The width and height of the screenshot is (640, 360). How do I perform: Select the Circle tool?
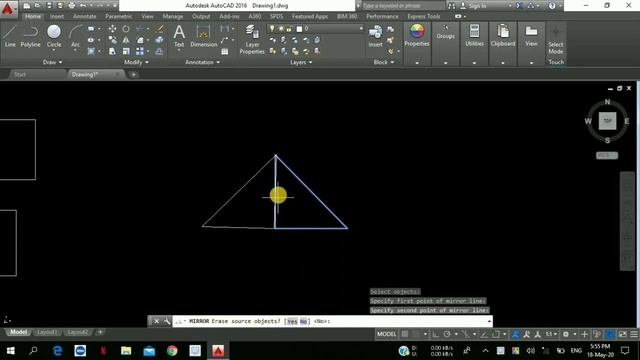coord(54,36)
